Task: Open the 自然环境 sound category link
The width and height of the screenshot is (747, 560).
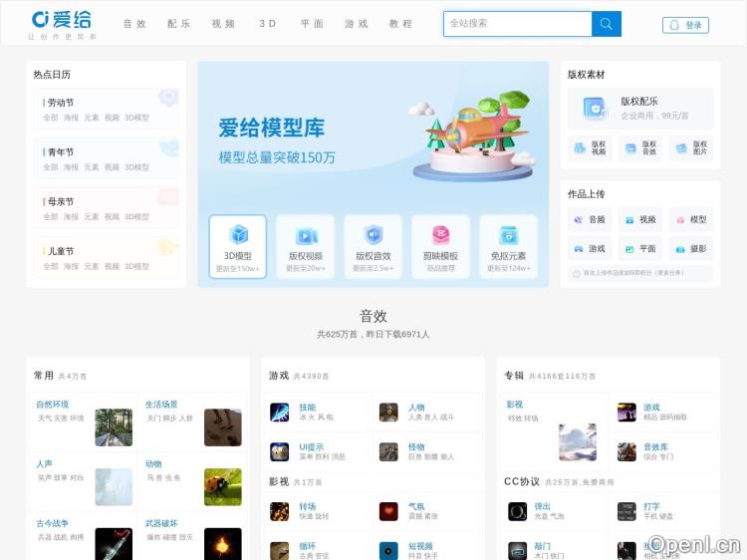Action: click(53, 405)
